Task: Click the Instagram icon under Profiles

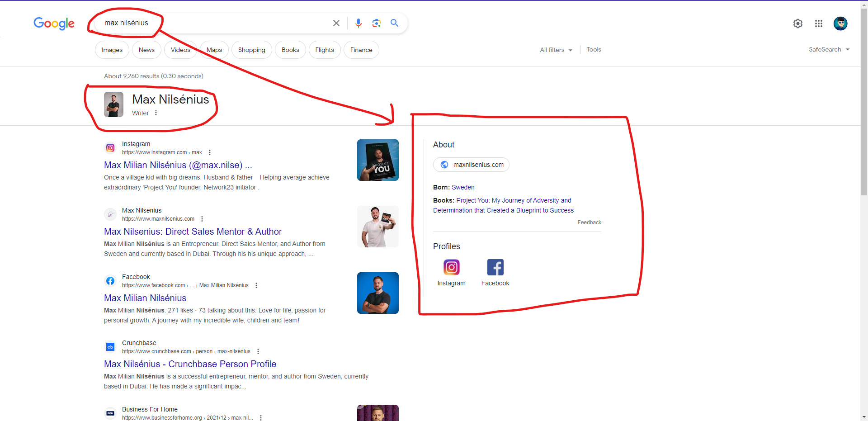Action: [x=451, y=267]
